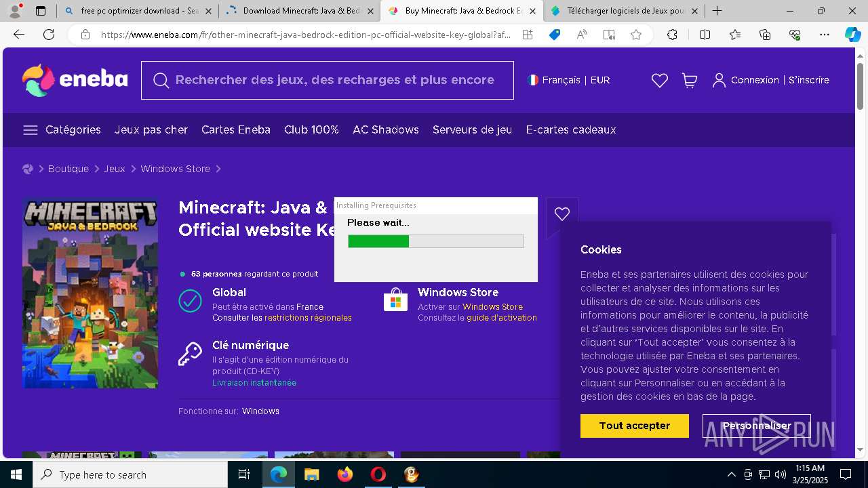Click Connexion link
868x488 pixels.
(x=755, y=80)
